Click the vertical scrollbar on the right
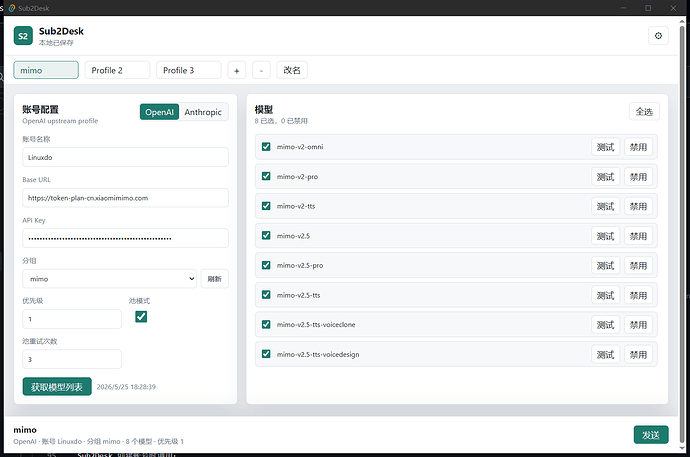Viewport: 690px width, 457px height. click(682, 233)
